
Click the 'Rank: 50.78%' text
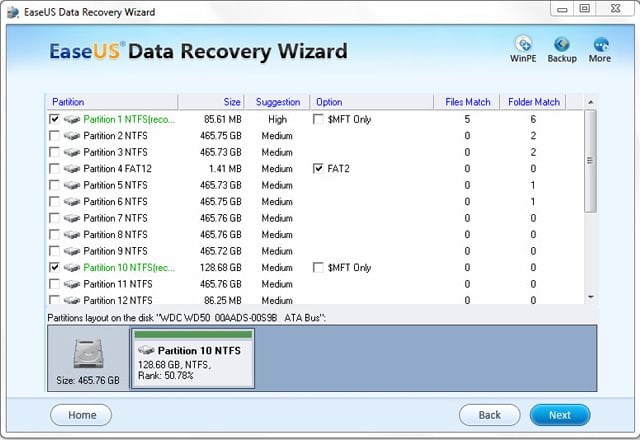[166, 376]
